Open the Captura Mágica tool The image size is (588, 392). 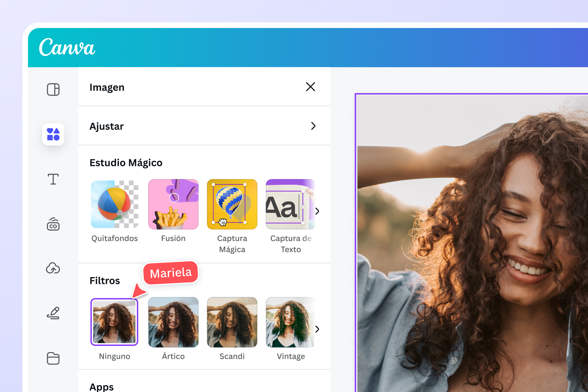tap(232, 204)
